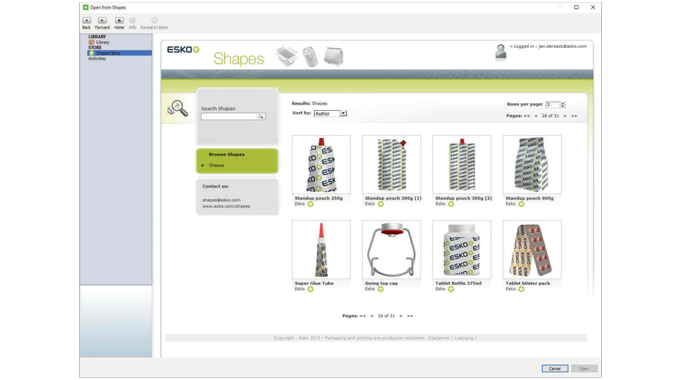Open Standup pouch 300g (2) thumbnail
Screen dimensions: 680x380
pyautogui.click(x=462, y=164)
